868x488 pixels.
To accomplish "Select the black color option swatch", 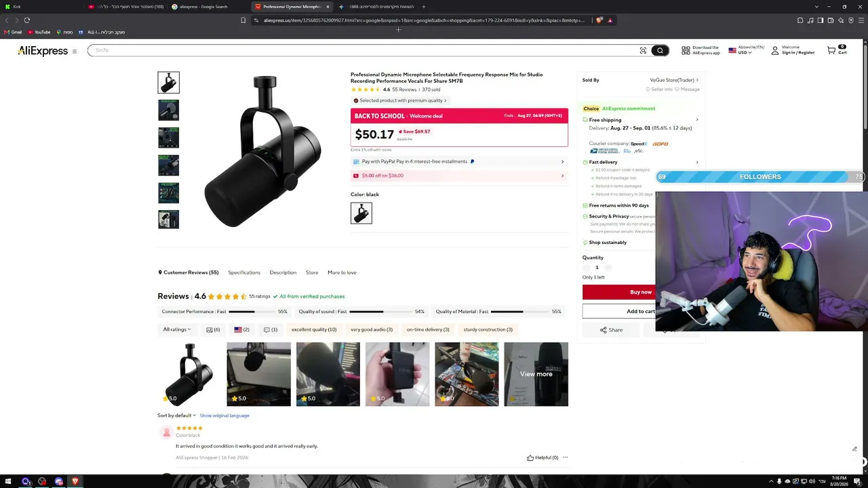I will click(361, 213).
